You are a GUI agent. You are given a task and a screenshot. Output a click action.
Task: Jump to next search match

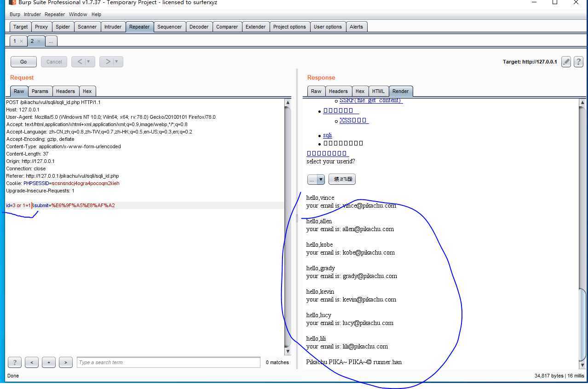click(66, 362)
